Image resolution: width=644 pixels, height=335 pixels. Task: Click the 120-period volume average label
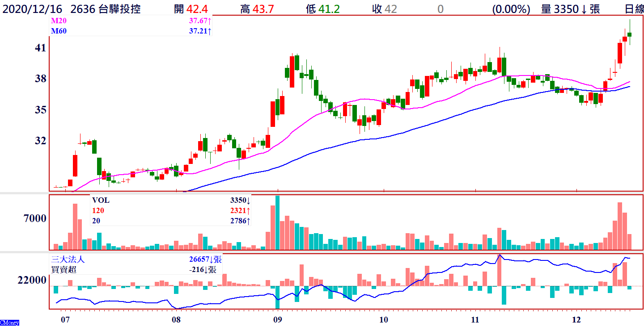(98, 210)
